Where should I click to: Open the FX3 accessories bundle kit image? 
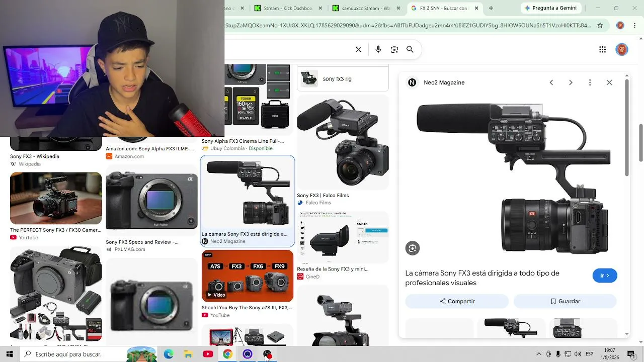coord(56,294)
